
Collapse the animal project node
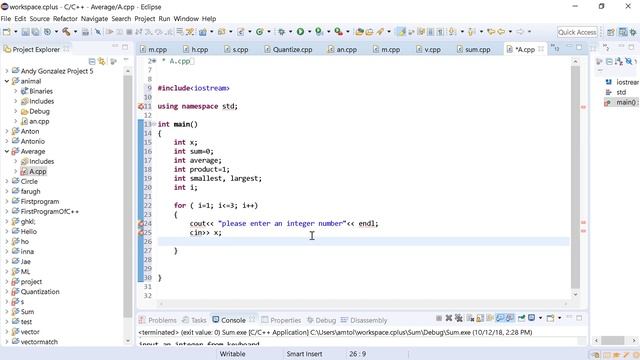tap(7, 81)
